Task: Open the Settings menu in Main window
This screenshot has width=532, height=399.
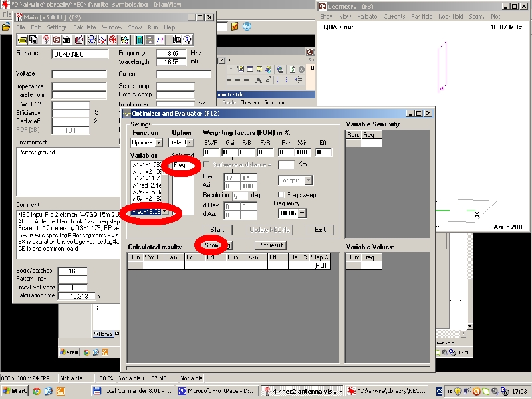Action: (57, 27)
